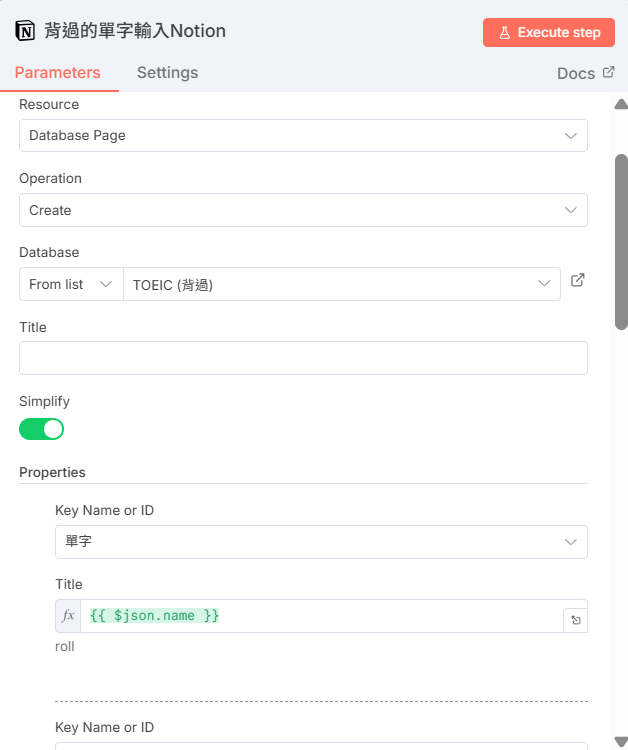
Task: Switch to the Settings tab
Action: (x=167, y=72)
